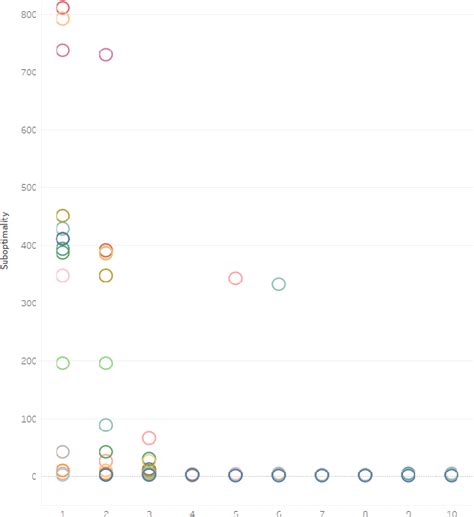This screenshot has height=517, width=474.
Task: Click the pink outlier mark at x=5
Action: [235, 278]
